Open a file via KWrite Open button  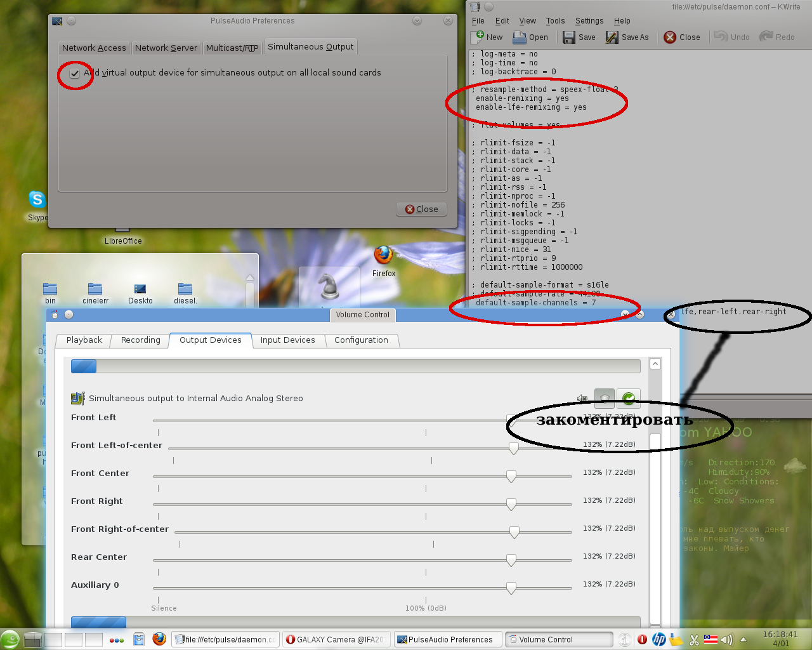tap(530, 37)
